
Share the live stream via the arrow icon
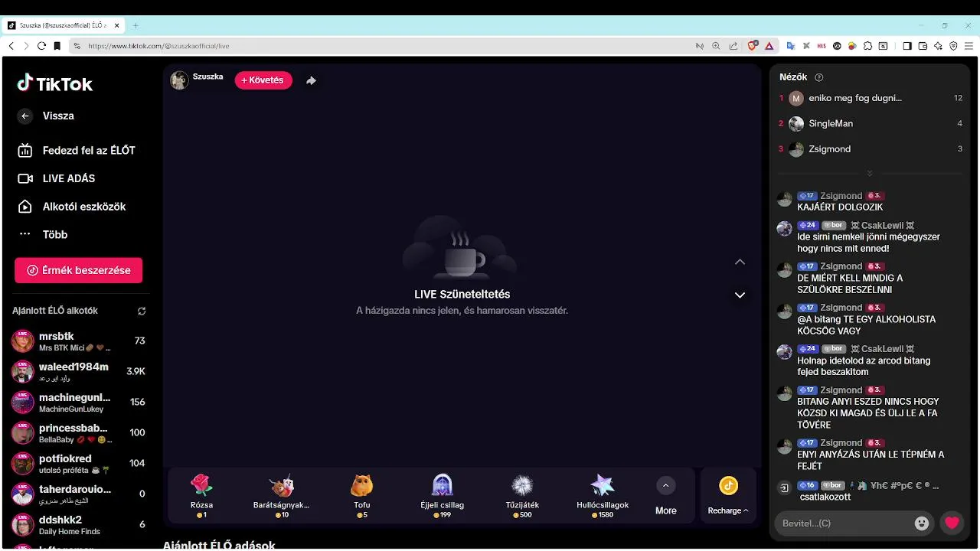click(311, 80)
